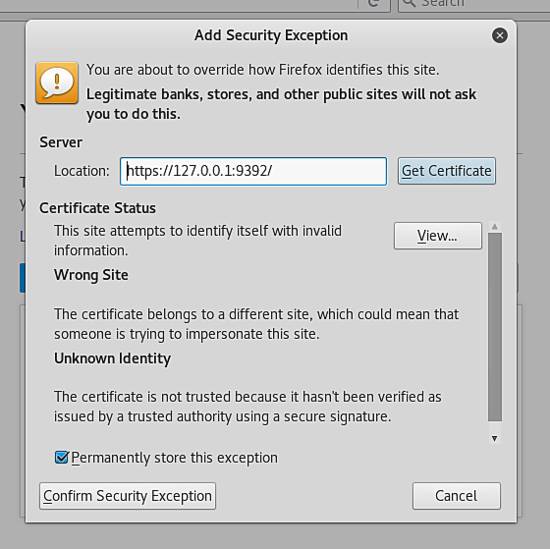Click the browser Search field
This screenshot has height=549, width=550.
point(474,4)
